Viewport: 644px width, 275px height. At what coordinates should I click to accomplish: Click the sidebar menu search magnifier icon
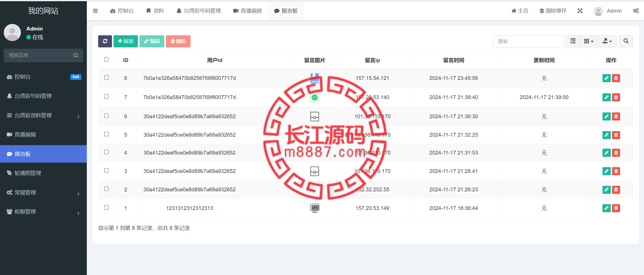point(76,55)
